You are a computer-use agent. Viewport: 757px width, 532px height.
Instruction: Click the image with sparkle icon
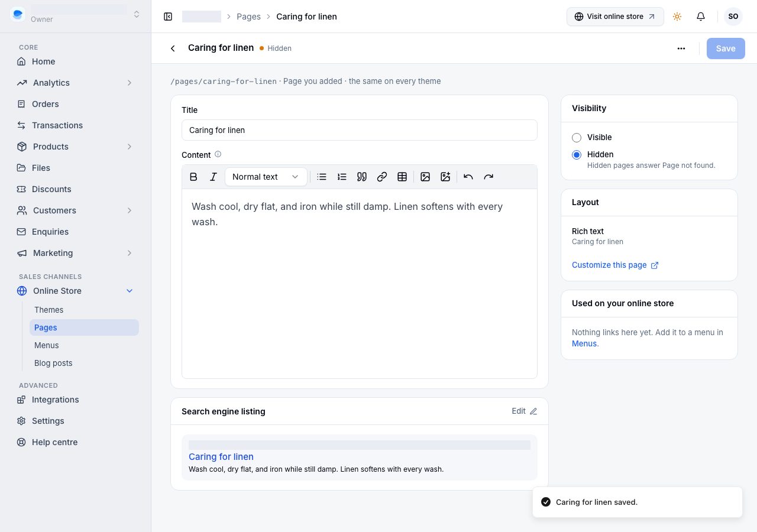445,177
